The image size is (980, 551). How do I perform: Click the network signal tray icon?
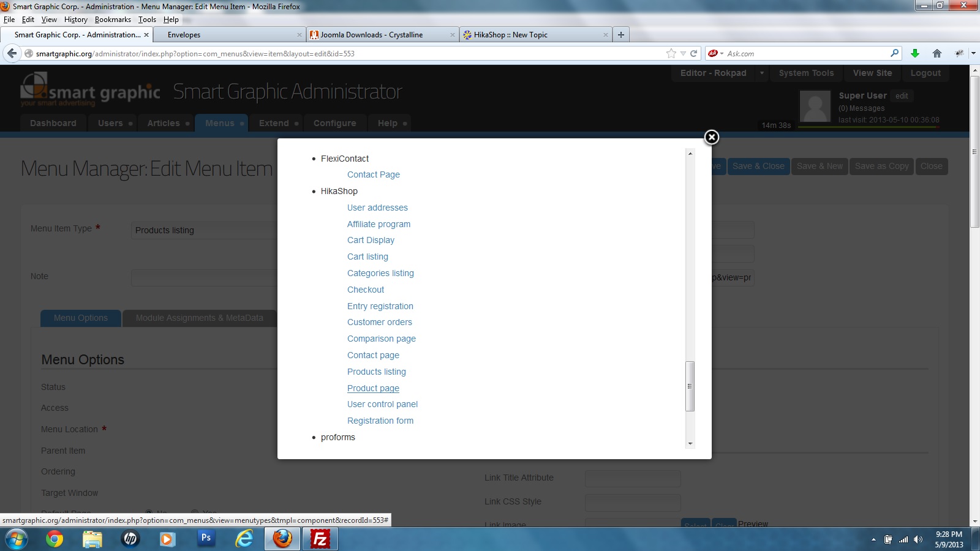903,539
